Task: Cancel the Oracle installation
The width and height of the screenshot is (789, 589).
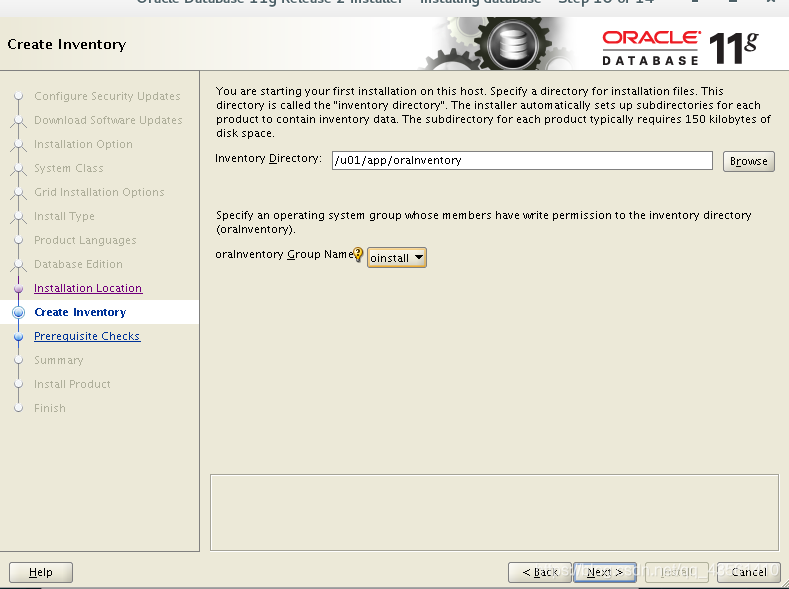Action: coord(748,572)
